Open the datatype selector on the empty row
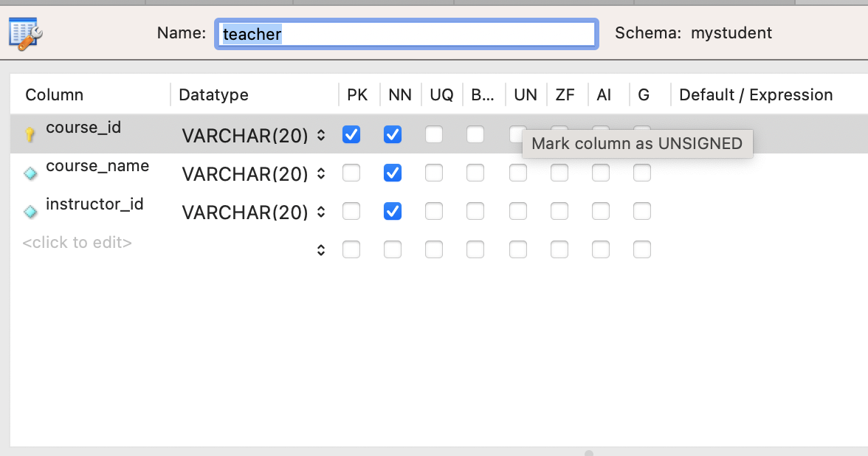This screenshot has width=868, height=456. [x=320, y=249]
